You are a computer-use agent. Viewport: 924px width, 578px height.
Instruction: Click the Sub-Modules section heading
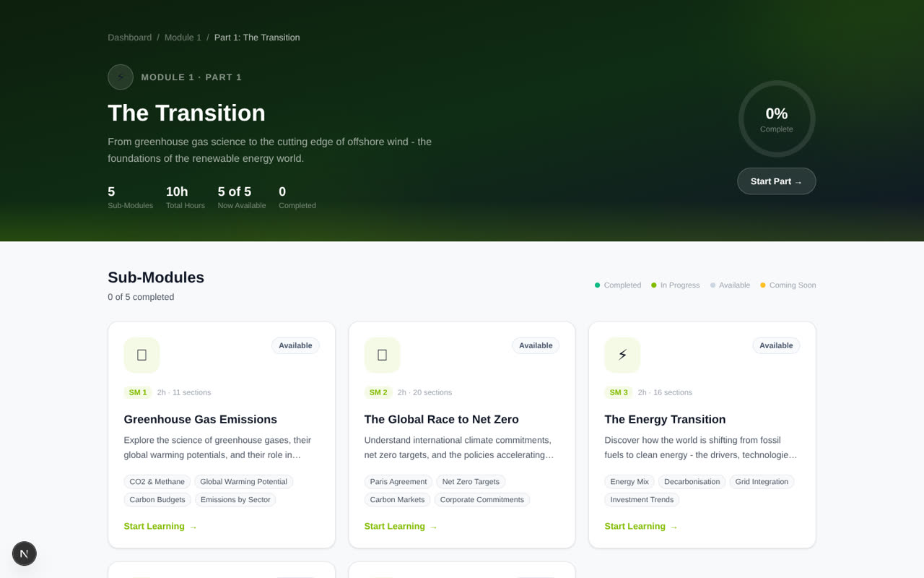tap(156, 277)
